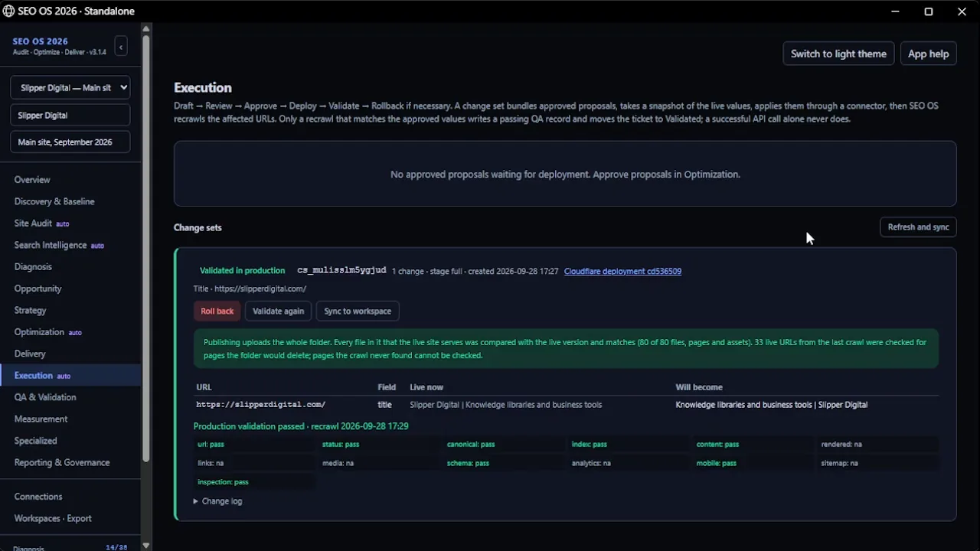Viewport: 980px width, 551px height.
Task: Open the Strategy page
Action: pyautogui.click(x=30, y=311)
